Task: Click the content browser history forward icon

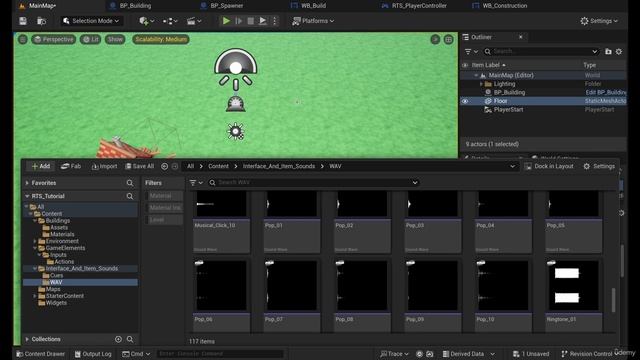Action: [x=175, y=166]
